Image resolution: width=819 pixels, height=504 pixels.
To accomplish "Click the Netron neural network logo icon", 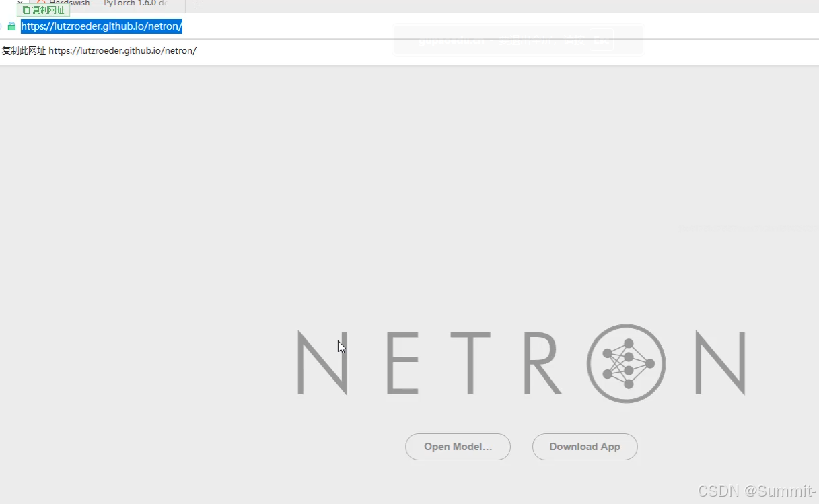I will (x=627, y=363).
